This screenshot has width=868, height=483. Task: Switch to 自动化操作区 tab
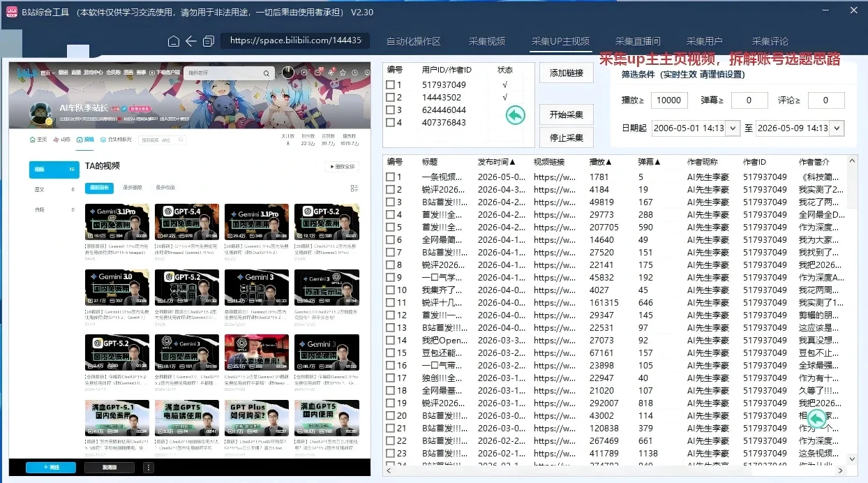tap(414, 41)
